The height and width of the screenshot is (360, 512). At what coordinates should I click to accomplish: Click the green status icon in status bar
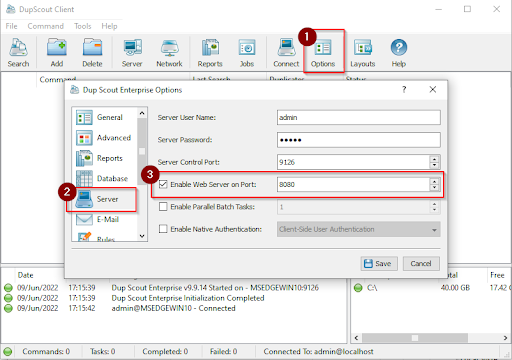8,351
